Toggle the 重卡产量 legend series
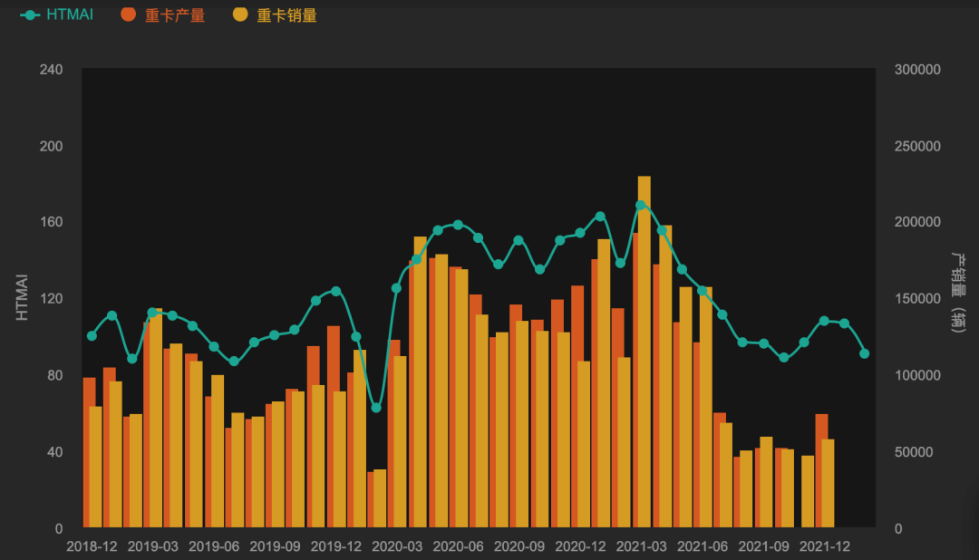Screen dimensions: 979x560 [x=163, y=14]
